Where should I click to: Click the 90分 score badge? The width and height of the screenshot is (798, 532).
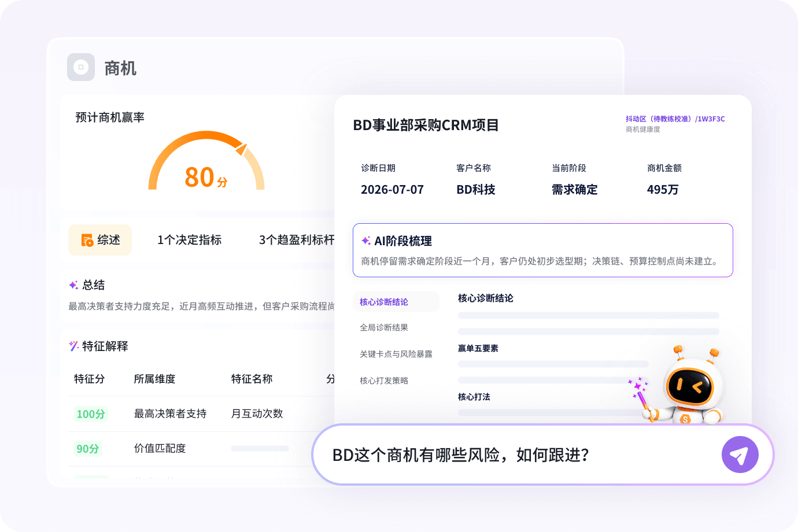click(x=88, y=449)
